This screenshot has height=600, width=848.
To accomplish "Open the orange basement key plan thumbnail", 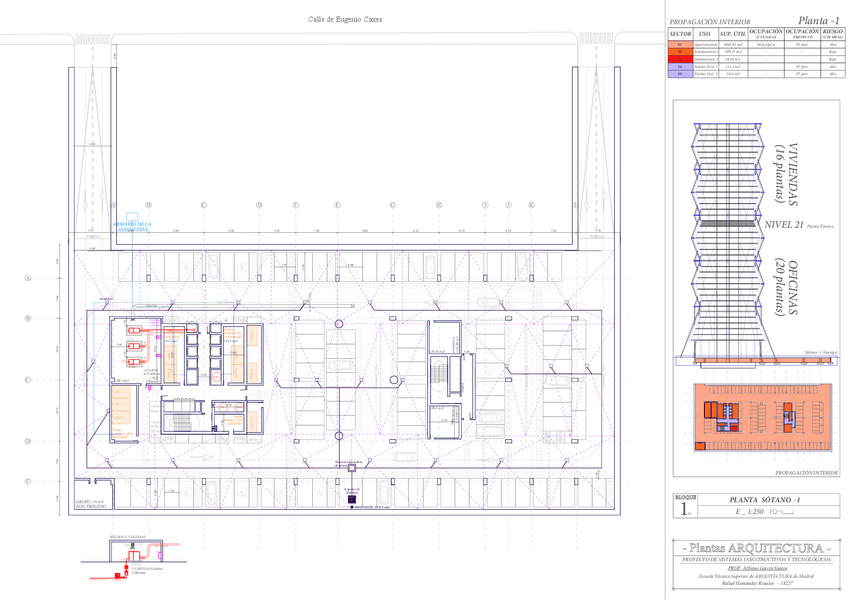I will point(756,418).
